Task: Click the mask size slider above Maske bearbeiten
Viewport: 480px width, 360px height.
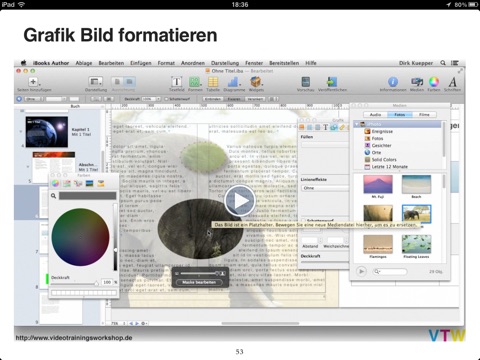Action: [199, 274]
